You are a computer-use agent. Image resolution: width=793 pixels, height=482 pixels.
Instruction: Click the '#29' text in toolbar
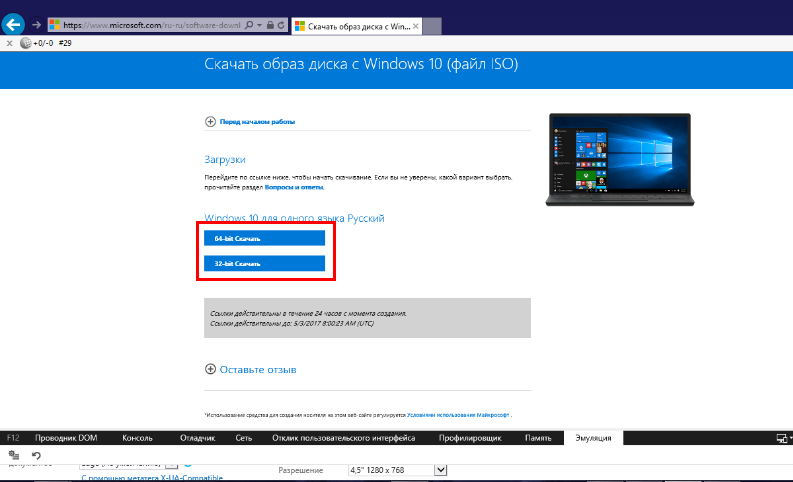(x=65, y=43)
